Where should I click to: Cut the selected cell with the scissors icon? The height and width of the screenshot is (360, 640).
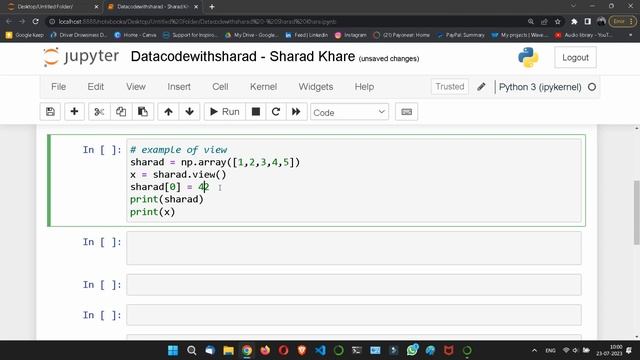[99, 112]
